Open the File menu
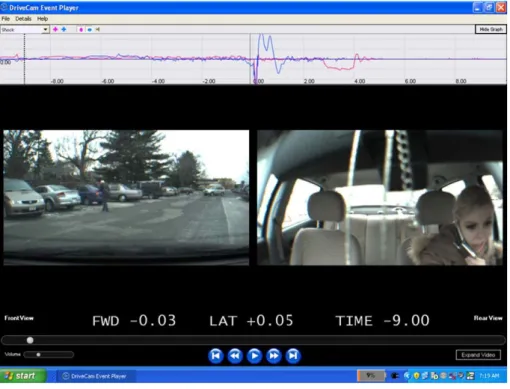Image resolution: width=510 pixels, height=389 pixels. tap(6, 19)
